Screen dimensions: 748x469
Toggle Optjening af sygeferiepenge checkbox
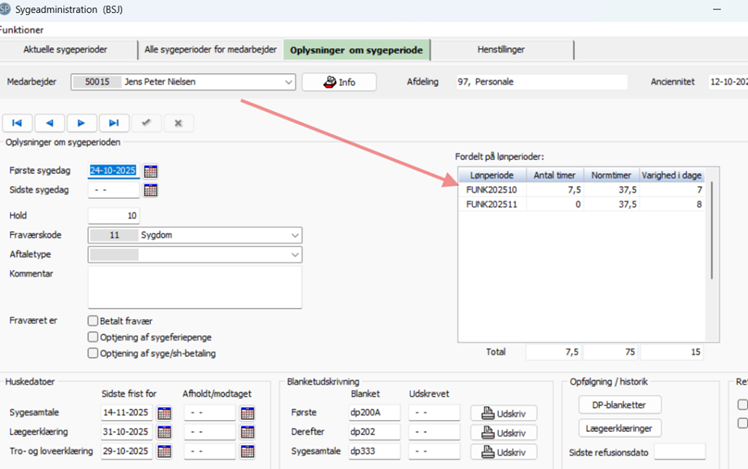click(93, 337)
